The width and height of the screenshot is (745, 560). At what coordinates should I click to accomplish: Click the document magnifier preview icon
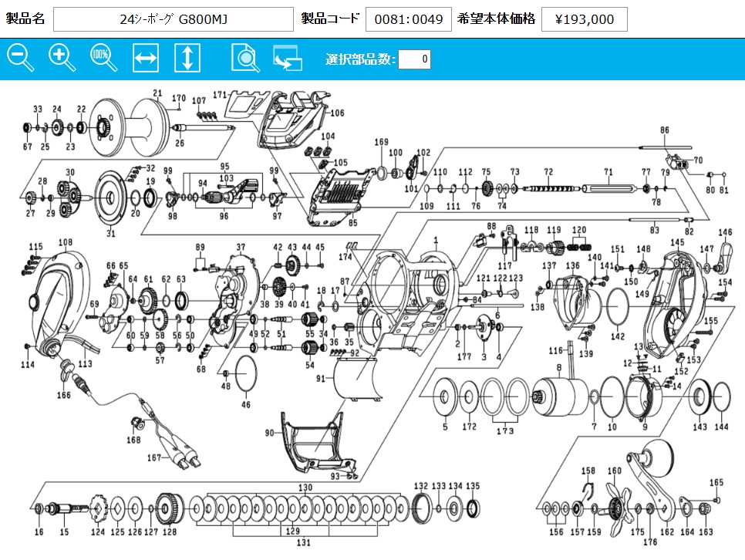tap(244, 58)
